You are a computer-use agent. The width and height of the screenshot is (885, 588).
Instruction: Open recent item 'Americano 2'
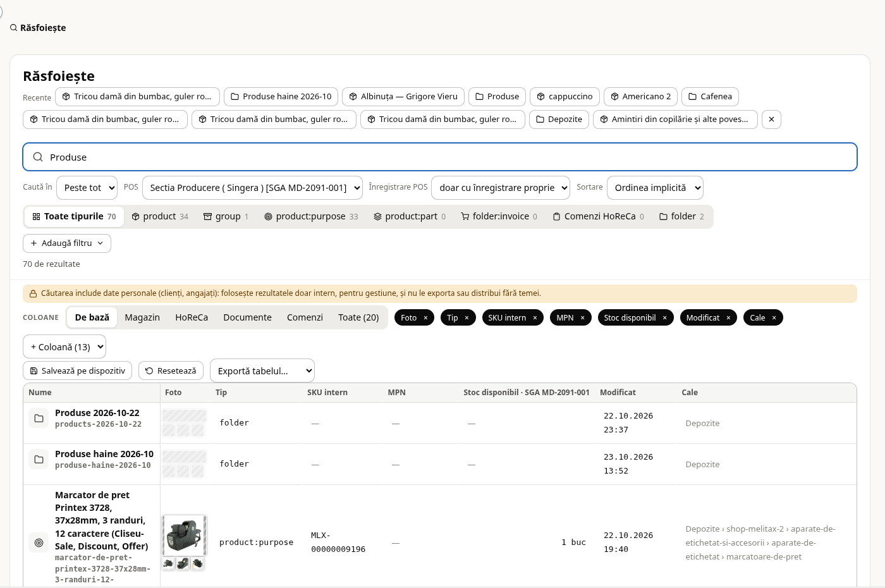(x=640, y=97)
